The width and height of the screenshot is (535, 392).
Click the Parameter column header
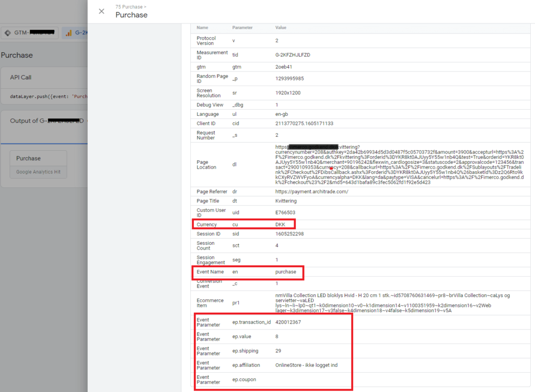click(x=242, y=28)
